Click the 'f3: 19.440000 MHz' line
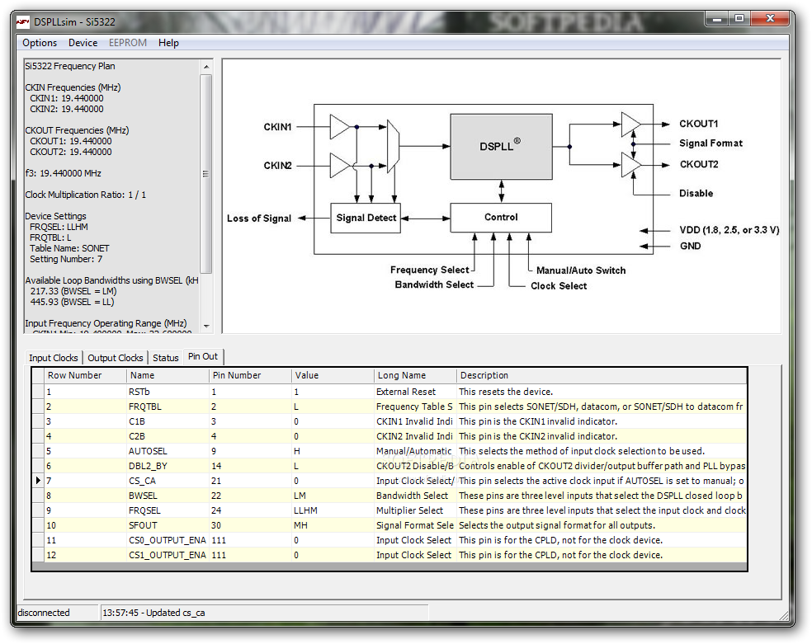The image size is (812, 644). point(64,173)
